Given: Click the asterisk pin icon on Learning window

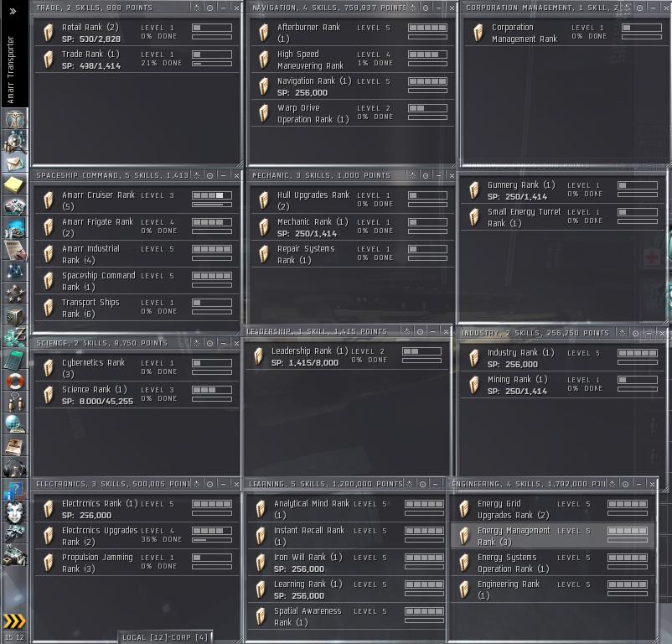Looking at the screenshot, I should click(409, 484).
